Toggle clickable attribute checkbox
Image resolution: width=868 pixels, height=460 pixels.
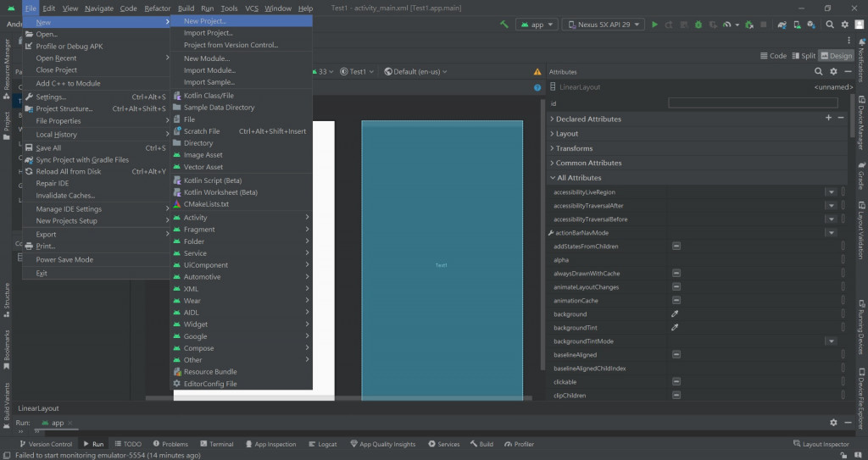(x=676, y=382)
